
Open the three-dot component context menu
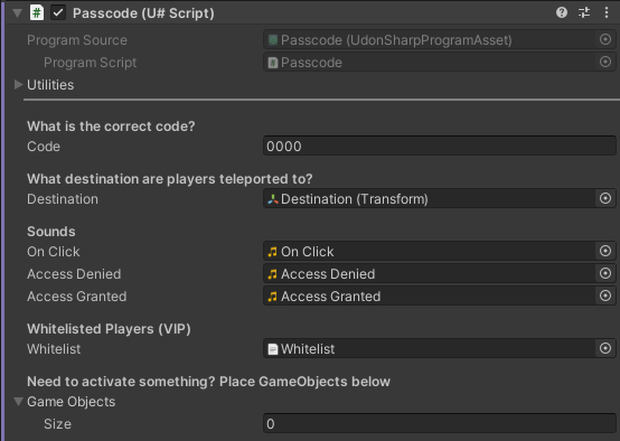(606, 13)
